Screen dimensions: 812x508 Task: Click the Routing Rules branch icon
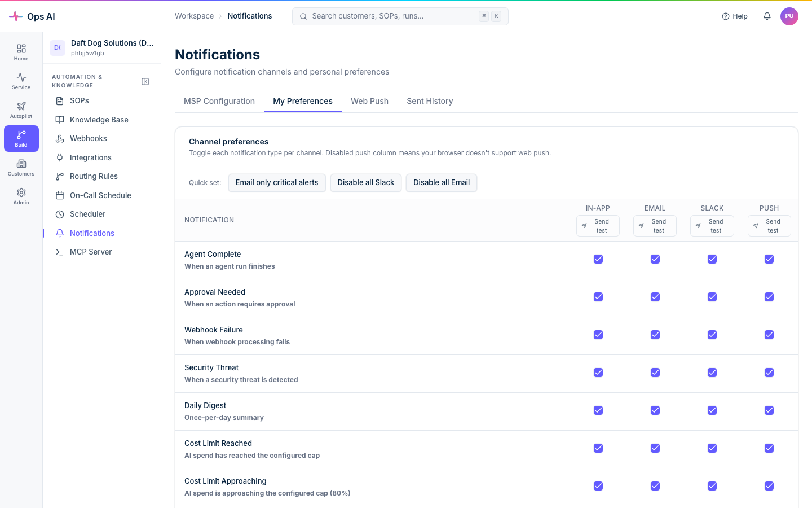click(x=60, y=177)
